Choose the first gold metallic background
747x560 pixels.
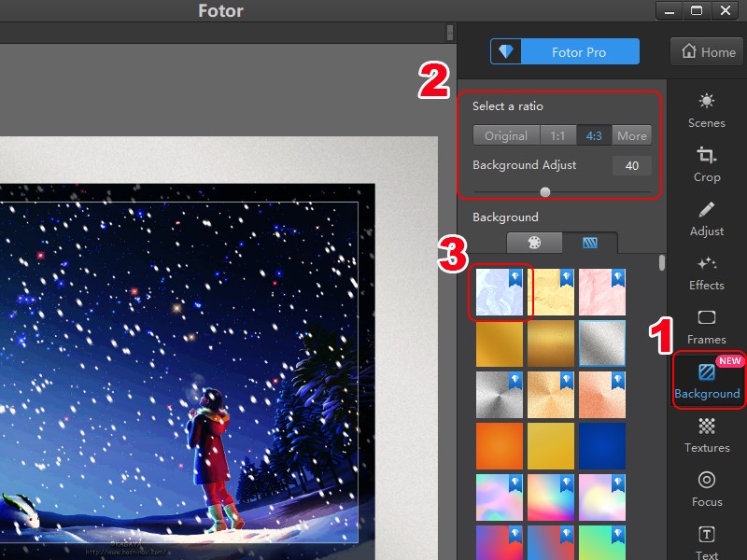pos(500,343)
